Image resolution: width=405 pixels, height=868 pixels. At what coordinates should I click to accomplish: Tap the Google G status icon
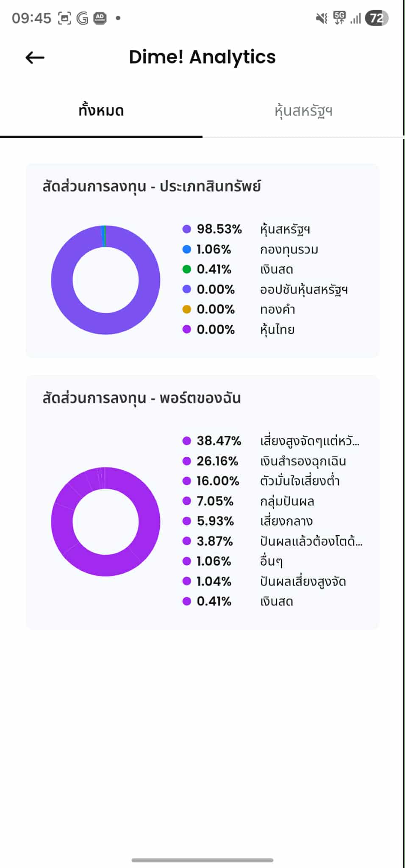(83, 18)
